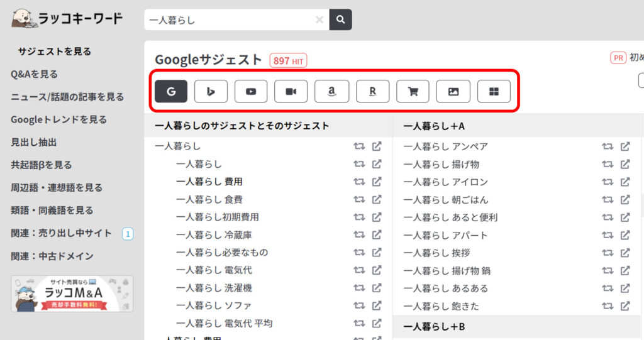This screenshot has width=644, height=340.
Task: Open 共起語βを見る in sidebar
Action: point(42,165)
